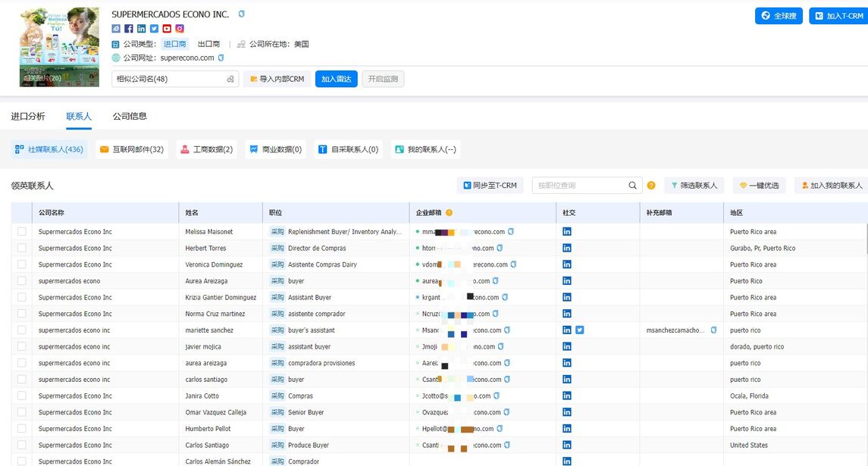Switch to 公司信息 tab

pyautogui.click(x=130, y=116)
